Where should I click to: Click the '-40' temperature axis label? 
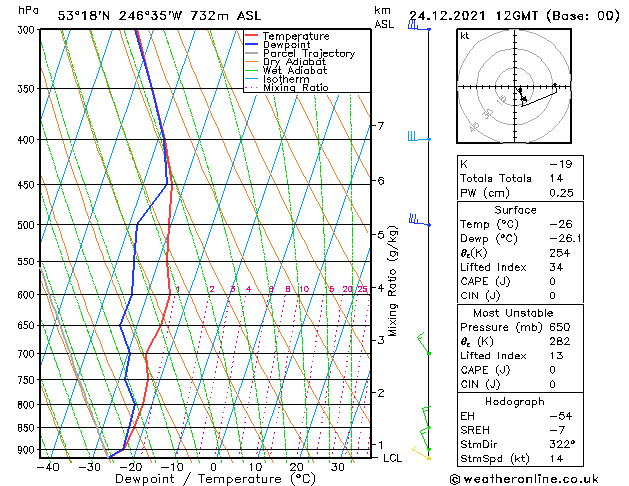point(48,467)
